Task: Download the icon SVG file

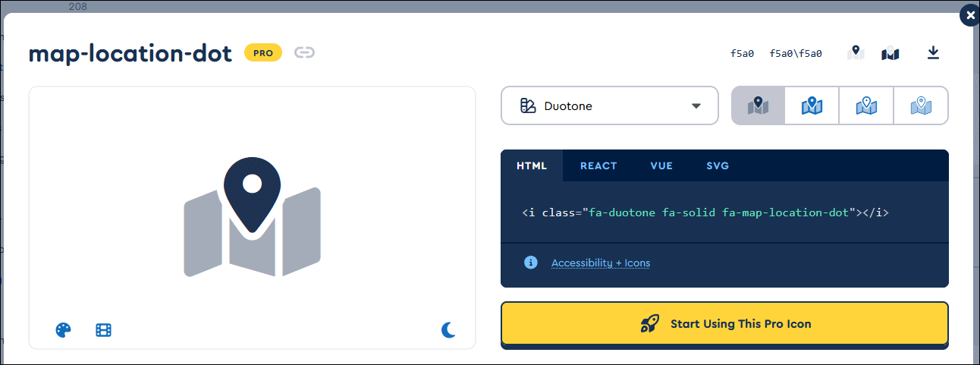Action: [934, 52]
